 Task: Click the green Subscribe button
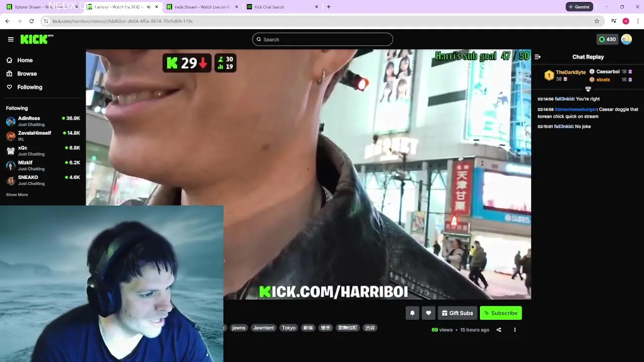click(501, 313)
